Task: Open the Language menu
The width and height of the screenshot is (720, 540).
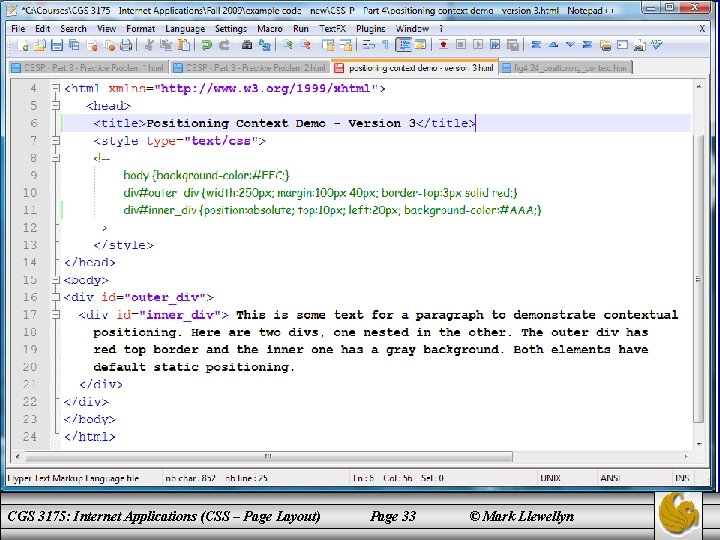Action: tap(184, 29)
